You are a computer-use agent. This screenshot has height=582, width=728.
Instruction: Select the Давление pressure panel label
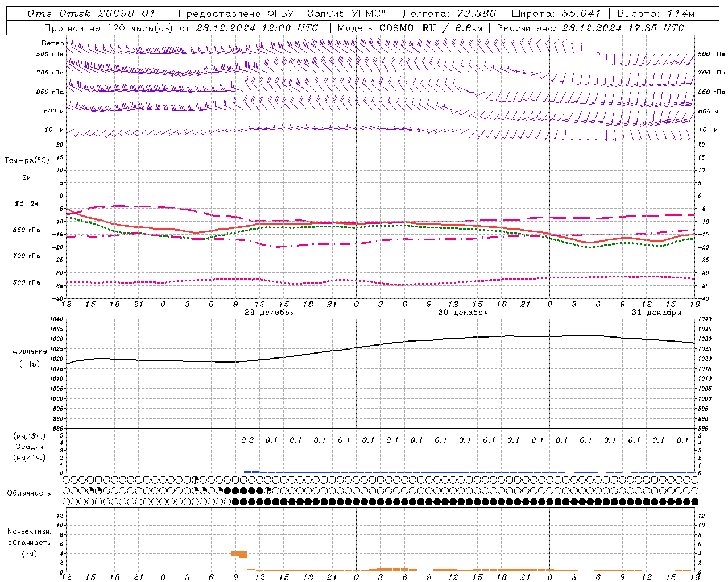[30, 351]
